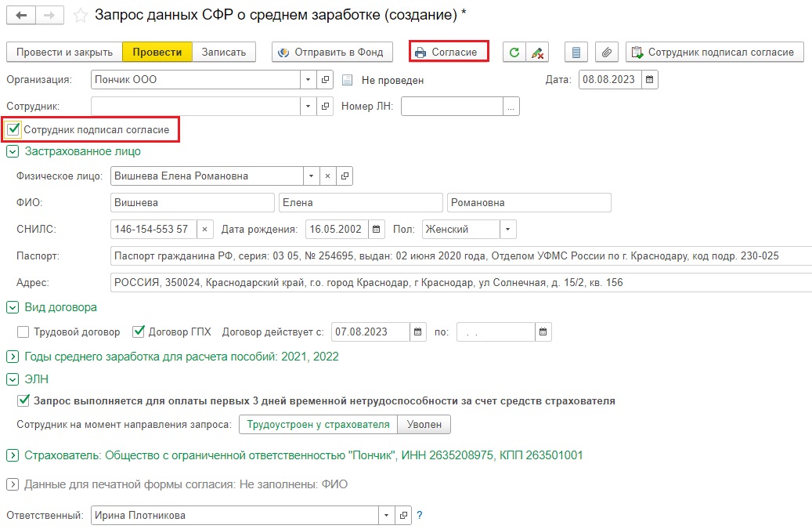This screenshot has height=529, width=812.
Task: Click Провести и закрыть button
Action: (x=64, y=53)
